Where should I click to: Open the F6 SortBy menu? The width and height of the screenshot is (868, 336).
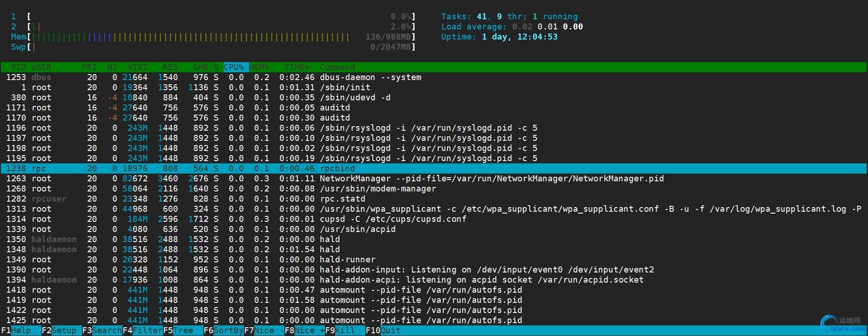click(x=223, y=330)
